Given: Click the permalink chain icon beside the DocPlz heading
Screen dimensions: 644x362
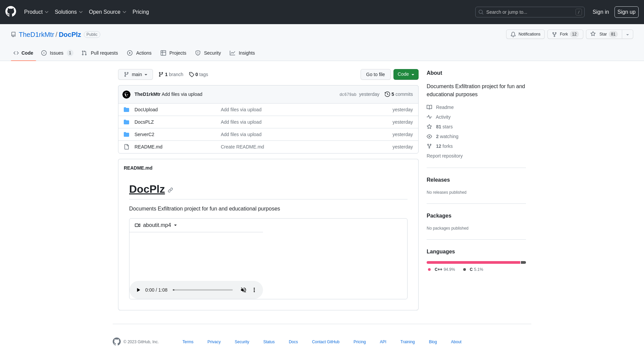Looking at the screenshot, I should (170, 190).
